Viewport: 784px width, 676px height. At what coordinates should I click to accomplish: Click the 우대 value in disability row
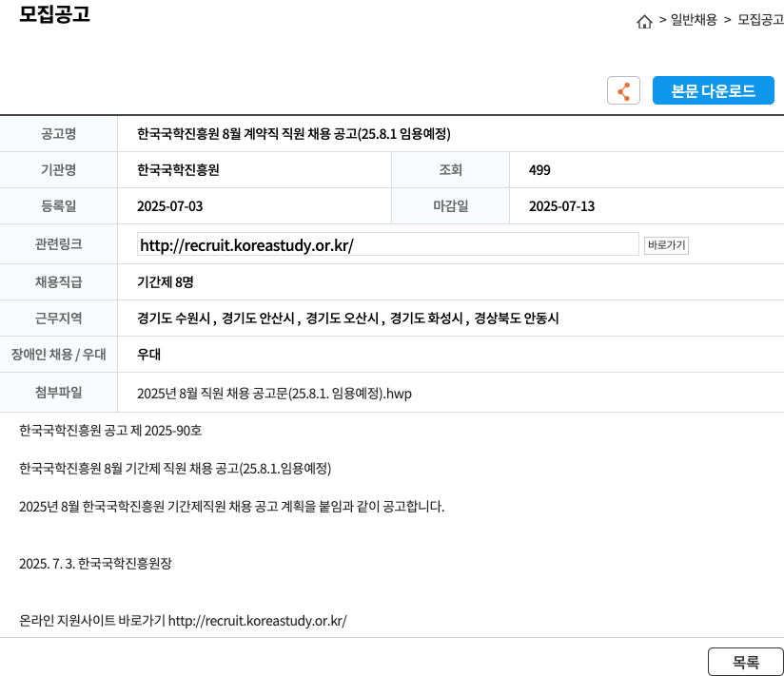pos(148,355)
